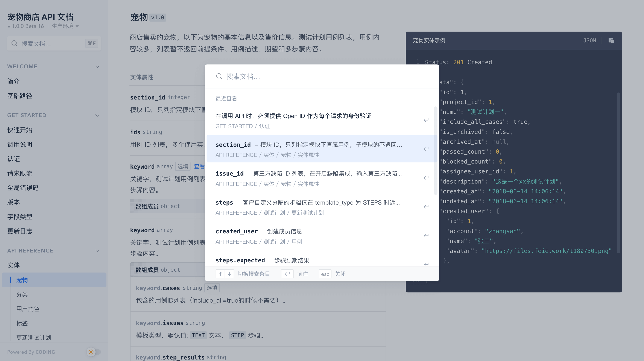
Task: Open the 生产环境 environment dropdown
Action: (x=65, y=26)
